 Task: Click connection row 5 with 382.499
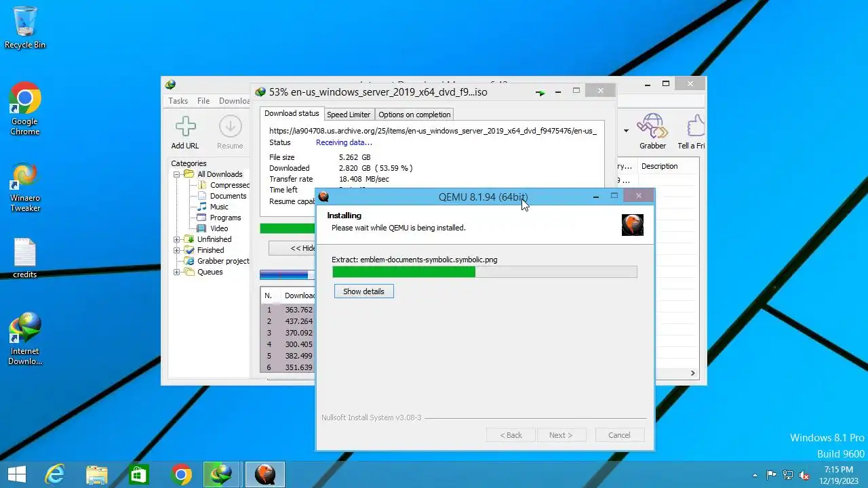coord(288,356)
